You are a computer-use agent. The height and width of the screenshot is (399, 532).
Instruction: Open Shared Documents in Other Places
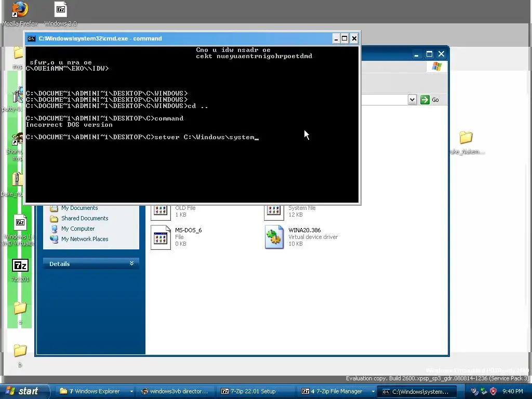[x=85, y=218]
